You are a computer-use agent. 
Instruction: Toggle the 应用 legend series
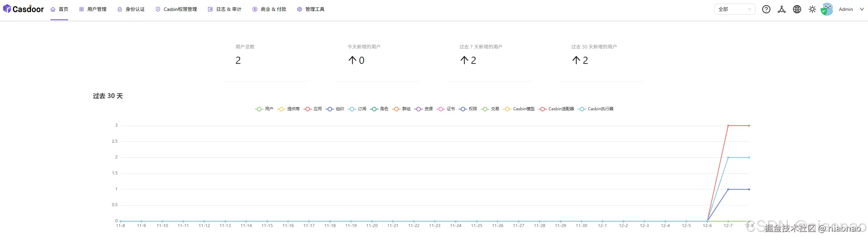click(313, 109)
